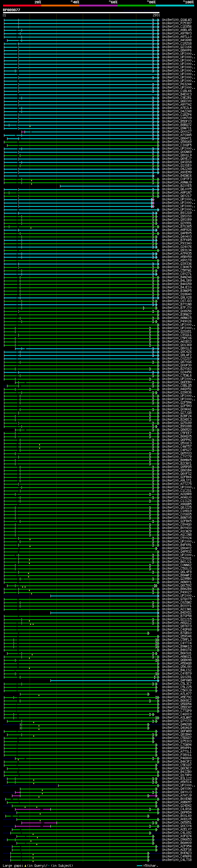Select hit UniRef100_B0XL60
Viewport: 197px width, 868px height.
(x=177, y=816)
